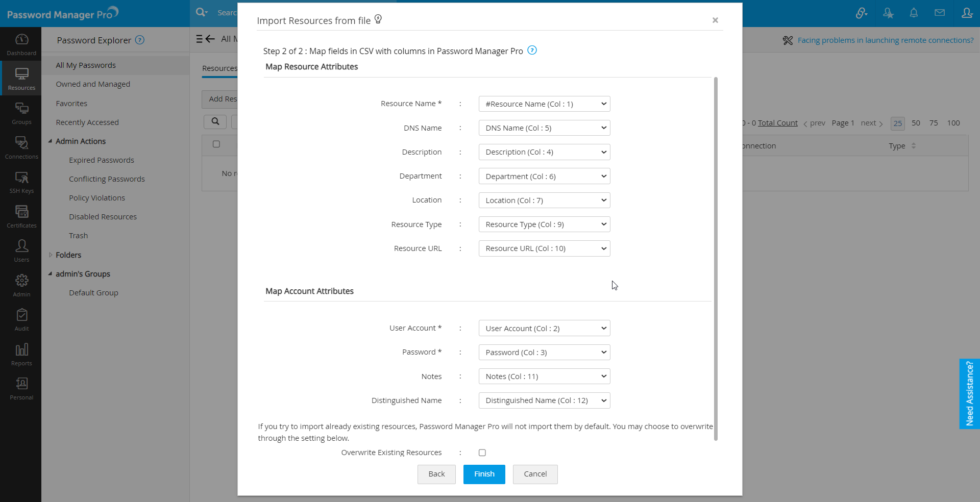This screenshot has width=980, height=502.
Task: Click the Finish button
Action: (484, 474)
